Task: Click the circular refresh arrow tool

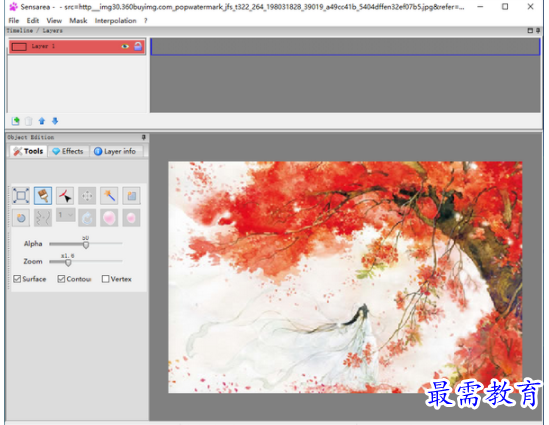Action: [87, 218]
